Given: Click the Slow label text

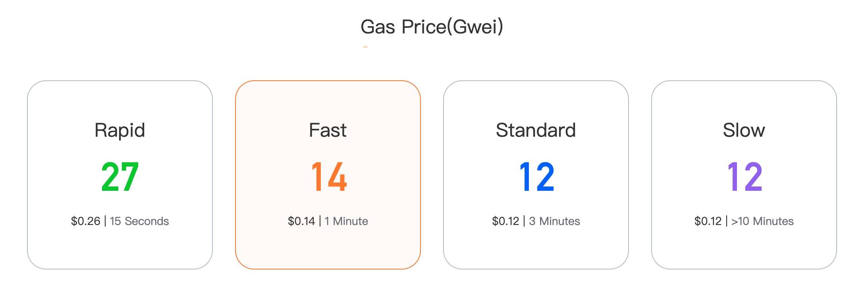Looking at the screenshot, I should [744, 130].
